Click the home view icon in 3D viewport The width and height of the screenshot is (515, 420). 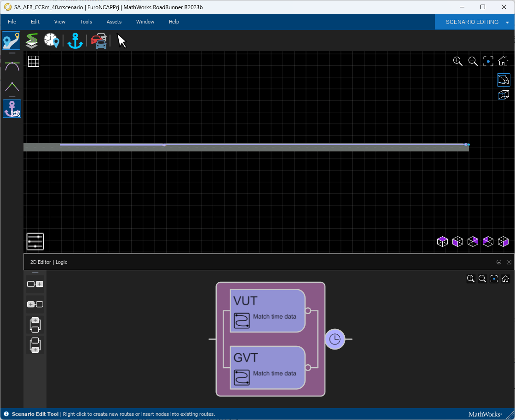pyautogui.click(x=503, y=61)
